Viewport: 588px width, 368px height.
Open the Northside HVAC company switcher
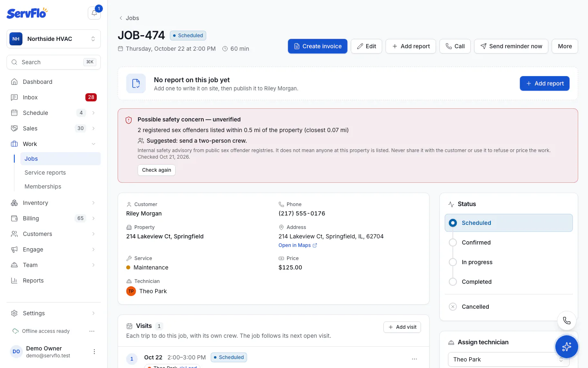(53, 39)
